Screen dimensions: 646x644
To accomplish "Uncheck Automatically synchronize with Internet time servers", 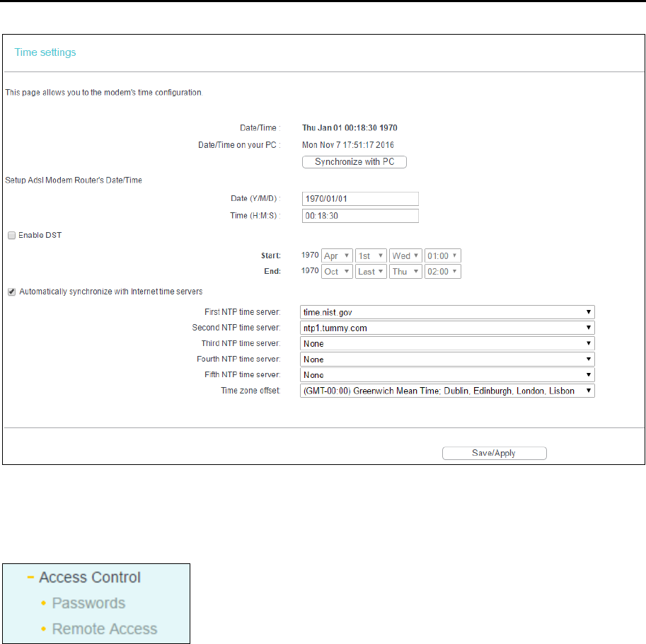I will (x=11, y=292).
